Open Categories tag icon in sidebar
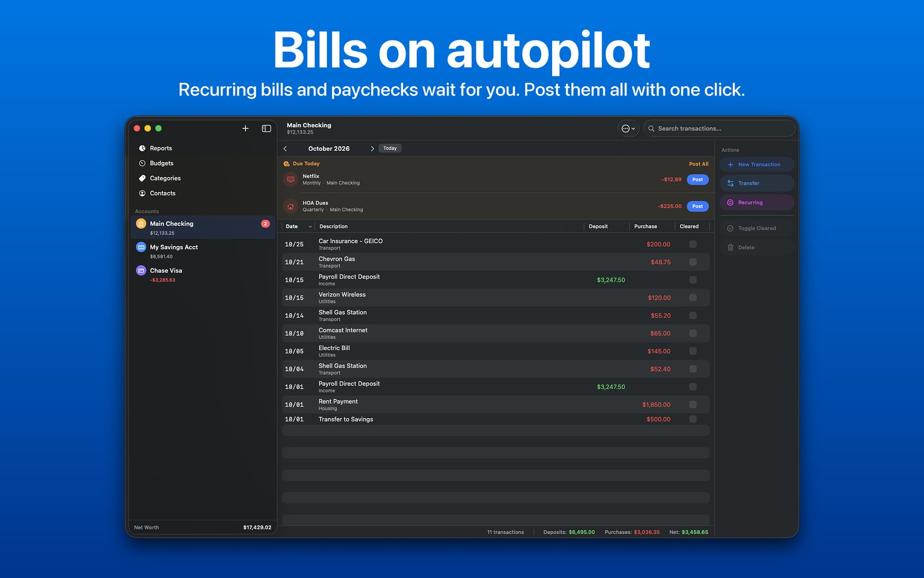 point(142,179)
